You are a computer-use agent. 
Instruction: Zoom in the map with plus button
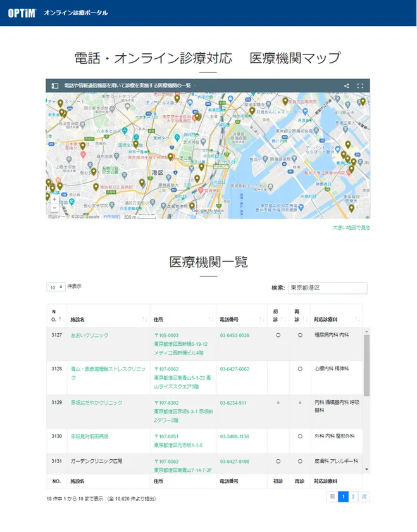tap(54, 199)
